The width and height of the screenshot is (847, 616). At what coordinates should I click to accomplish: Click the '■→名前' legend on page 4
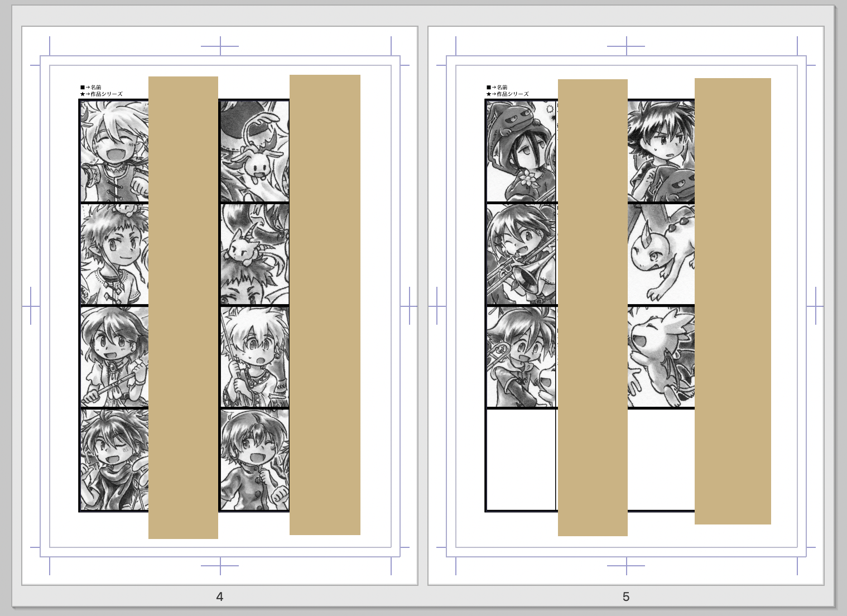[91, 87]
